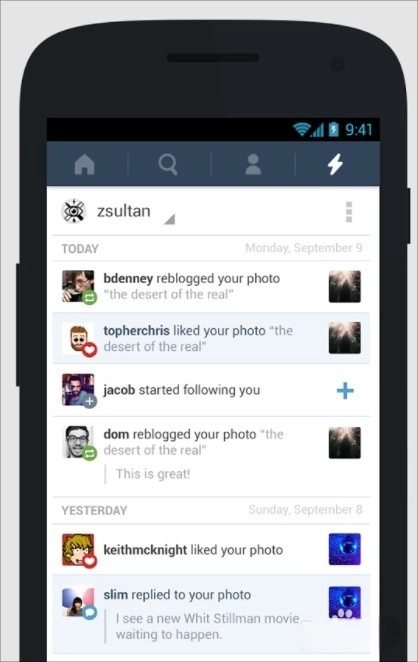Open the Account person icon
This screenshot has height=662, width=418.
click(x=253, y=164)
